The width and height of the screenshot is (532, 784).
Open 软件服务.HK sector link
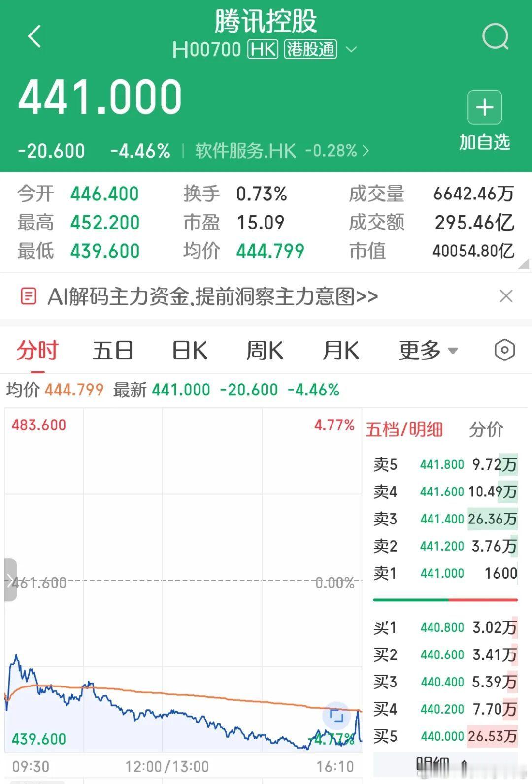pyautogui.click(x=282, y=150)
